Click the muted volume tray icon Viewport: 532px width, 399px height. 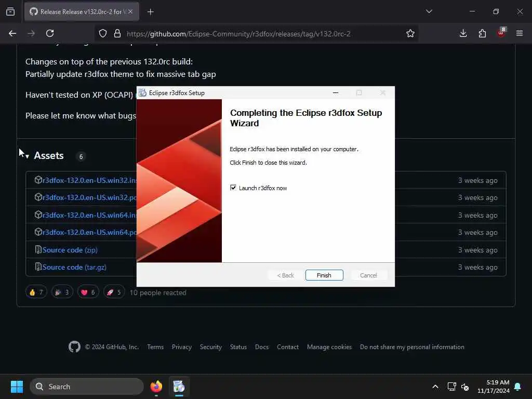pyautogui.click(x=465, y=387)
